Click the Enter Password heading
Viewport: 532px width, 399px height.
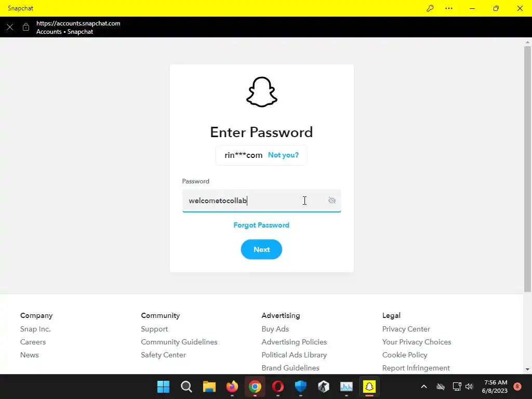coord(261,132)
